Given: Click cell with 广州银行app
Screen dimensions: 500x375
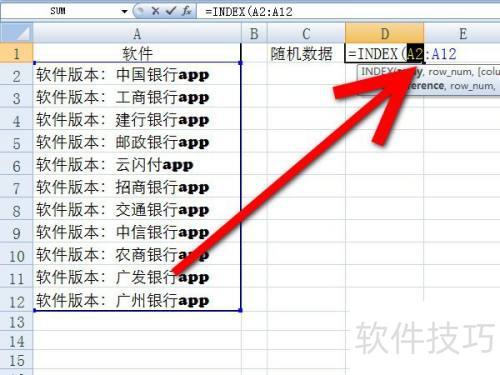Looking at the screenshot, I should click(137, 300).
